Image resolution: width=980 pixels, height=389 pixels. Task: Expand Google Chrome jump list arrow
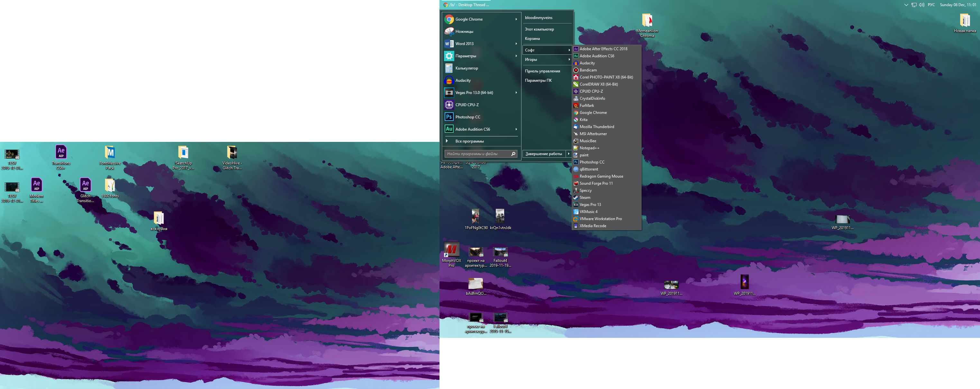[x=516, y=19]
